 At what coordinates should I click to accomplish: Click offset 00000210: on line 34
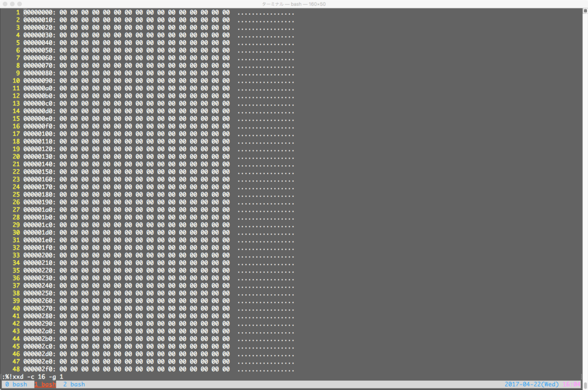(40, 263)
